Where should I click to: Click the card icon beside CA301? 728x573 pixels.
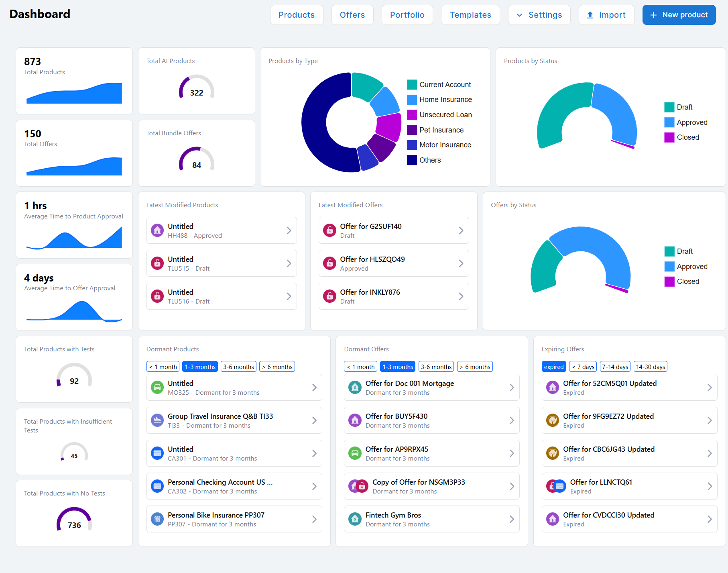tap(157, 453)
